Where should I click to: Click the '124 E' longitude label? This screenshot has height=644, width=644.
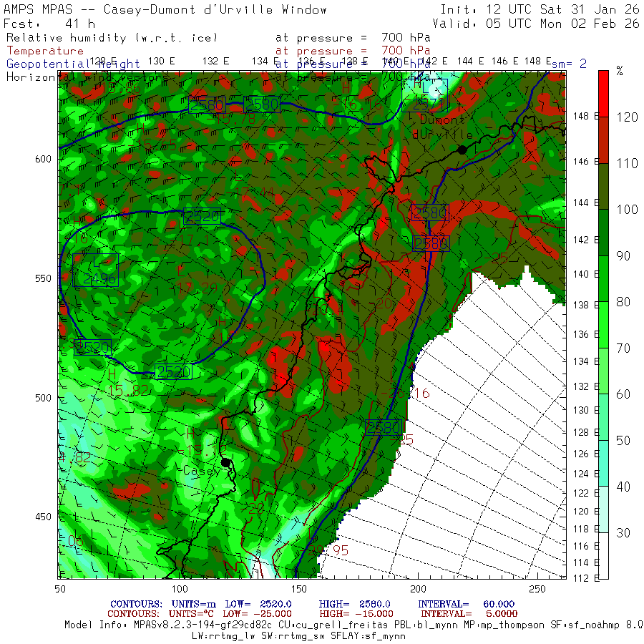click(586, 474)
